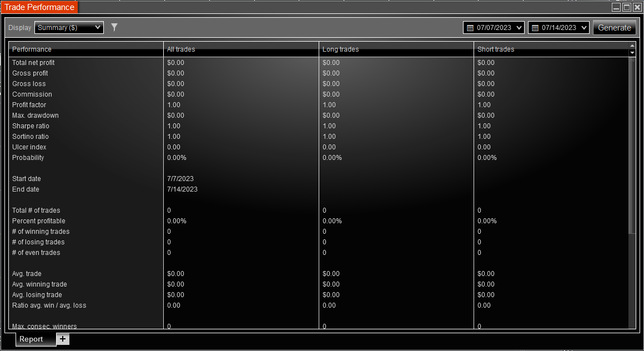Select the Gross loss row label

coord(29,84)
